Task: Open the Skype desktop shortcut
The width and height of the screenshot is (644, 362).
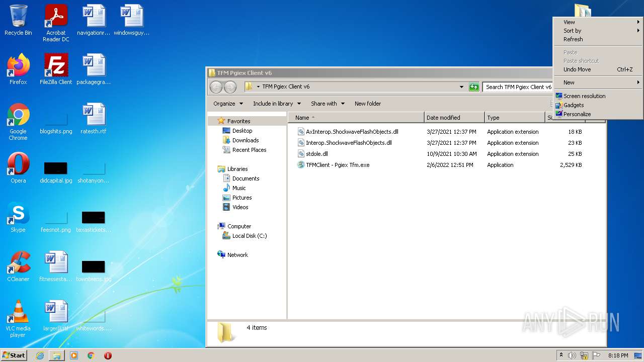Action: (18, 217)
